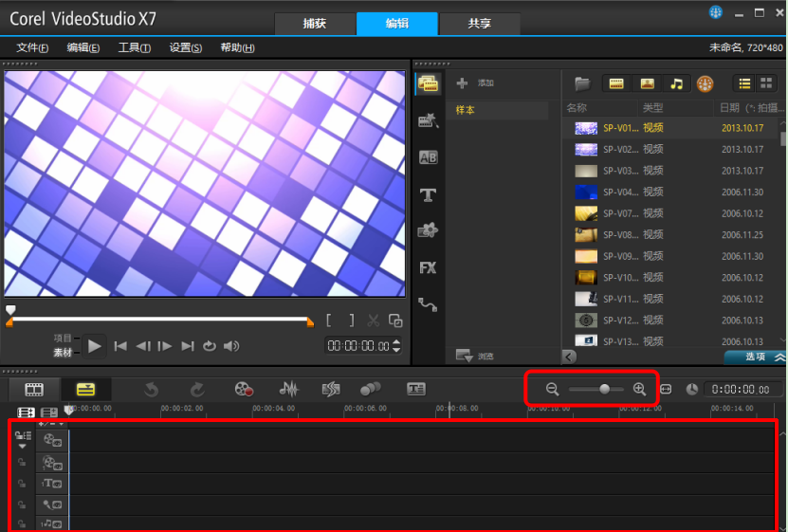788x532 pixels.
Task: Toggle the show audio files filter
Action: point(676,83)
